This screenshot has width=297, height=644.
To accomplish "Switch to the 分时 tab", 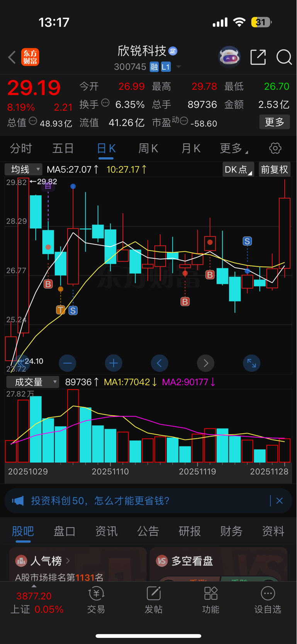I will (x=21, y=148).
